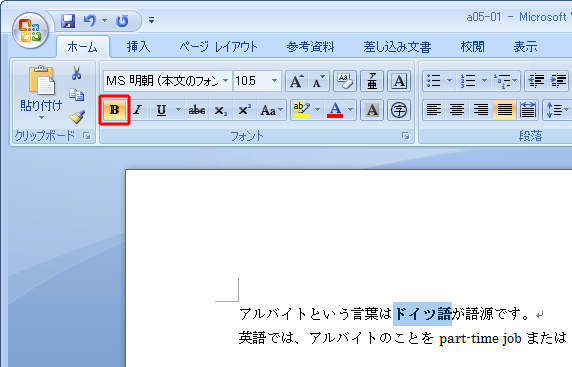Decrease paragraph indent
The width and height of the screenshot is (572, 367).
pos(536,81)
